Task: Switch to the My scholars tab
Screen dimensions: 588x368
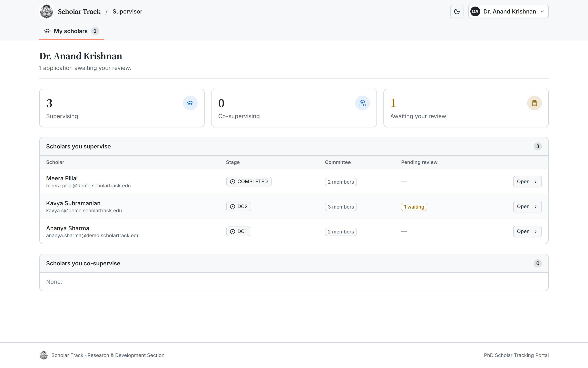Action: (71, 31)
